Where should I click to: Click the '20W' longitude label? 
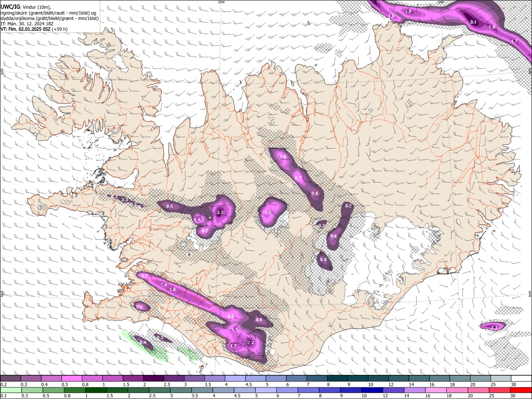coord(221,2)
